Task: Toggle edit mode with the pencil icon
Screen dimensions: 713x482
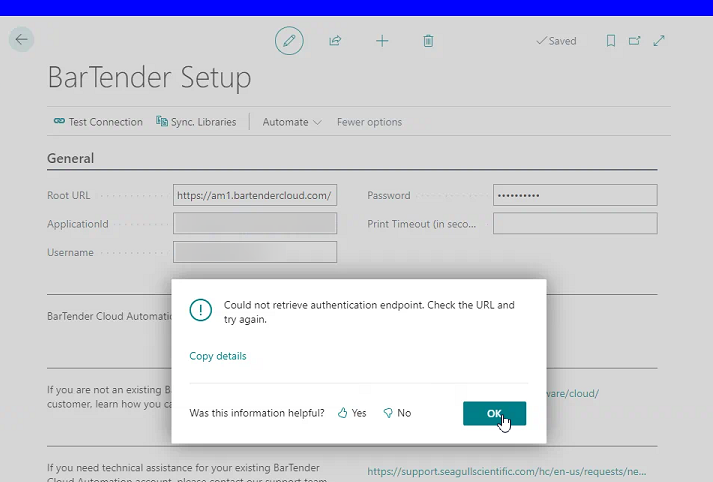Action: click(289, 41)
